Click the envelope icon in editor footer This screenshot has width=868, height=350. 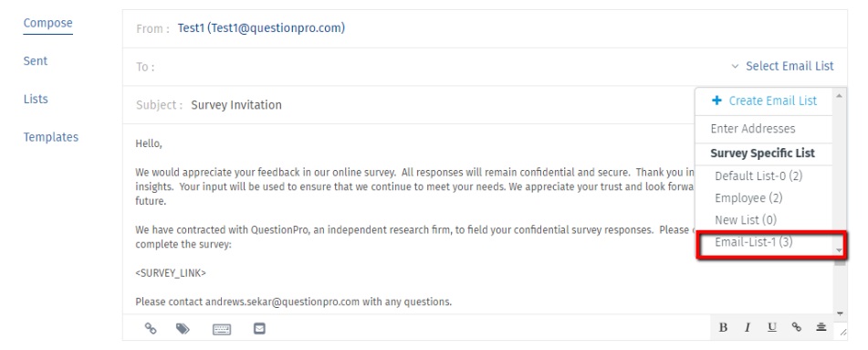click(259, 328)
